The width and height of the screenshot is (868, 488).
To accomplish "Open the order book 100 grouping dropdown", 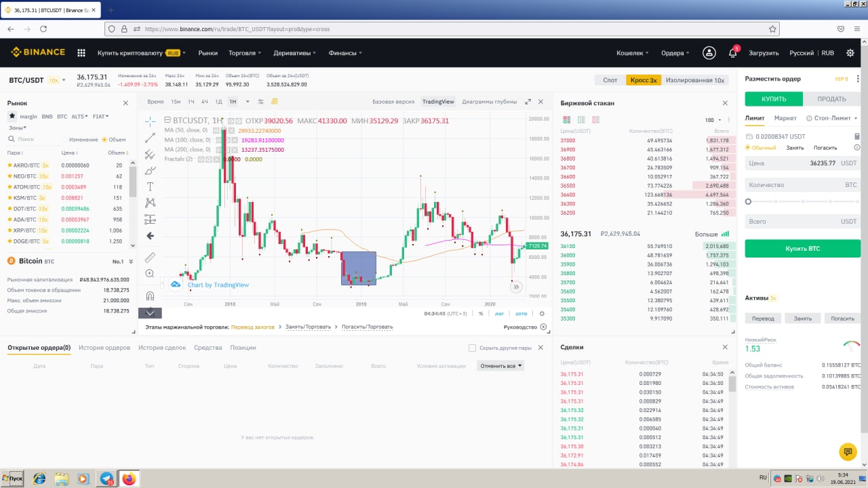I will [713, 120].
